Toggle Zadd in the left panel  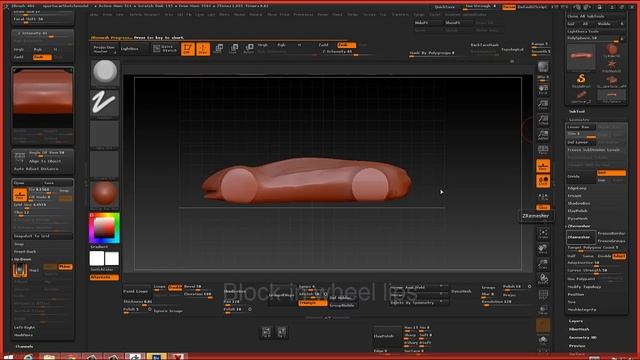19,57
